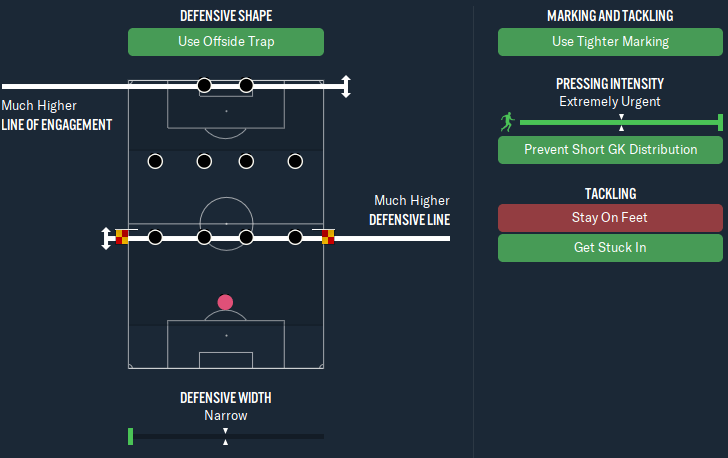This screenshot has width=728, height=458.
Task: Click the leftmost midfielder dot
Action: point(155,162)
